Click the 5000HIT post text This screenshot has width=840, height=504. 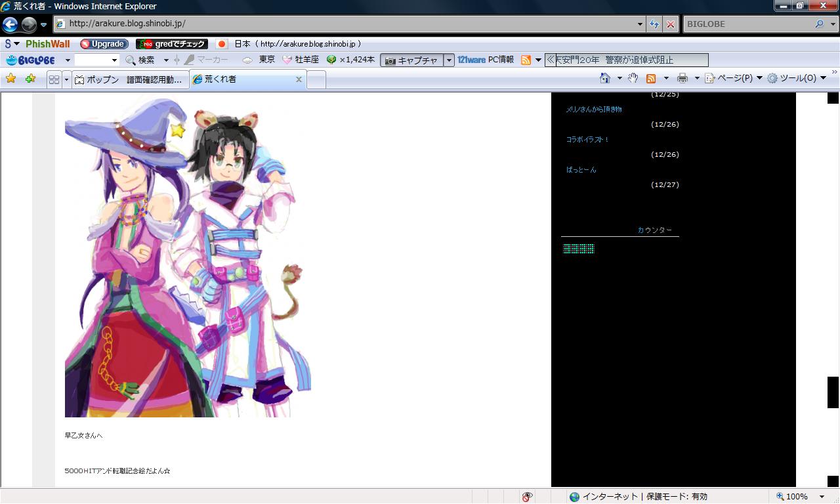point(117,471)
